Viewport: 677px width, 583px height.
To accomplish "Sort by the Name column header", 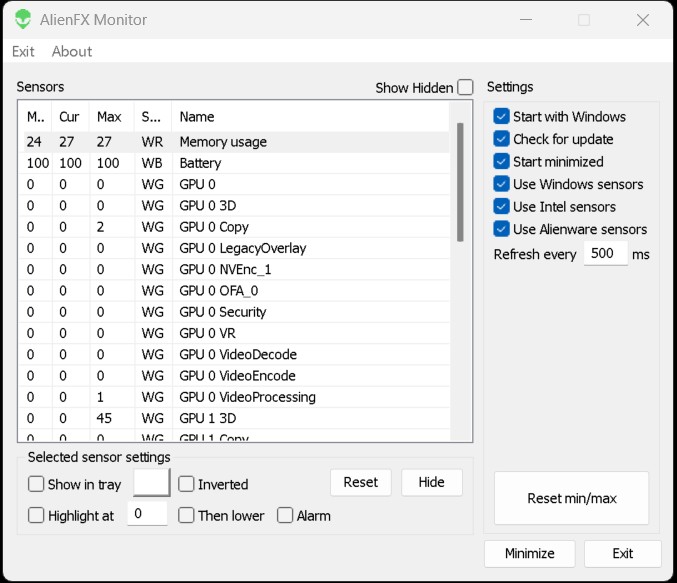I will [x=310, y=117].
